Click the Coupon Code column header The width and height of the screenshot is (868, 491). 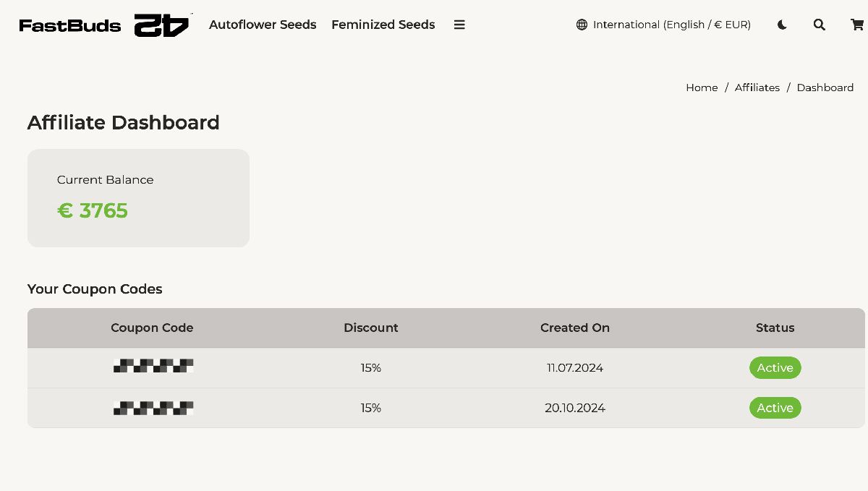pos(152,328)
